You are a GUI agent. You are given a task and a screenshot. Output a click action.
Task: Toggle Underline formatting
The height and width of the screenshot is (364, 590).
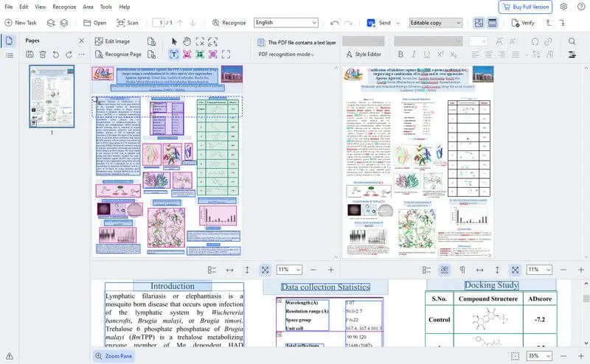tap(426, 55)
